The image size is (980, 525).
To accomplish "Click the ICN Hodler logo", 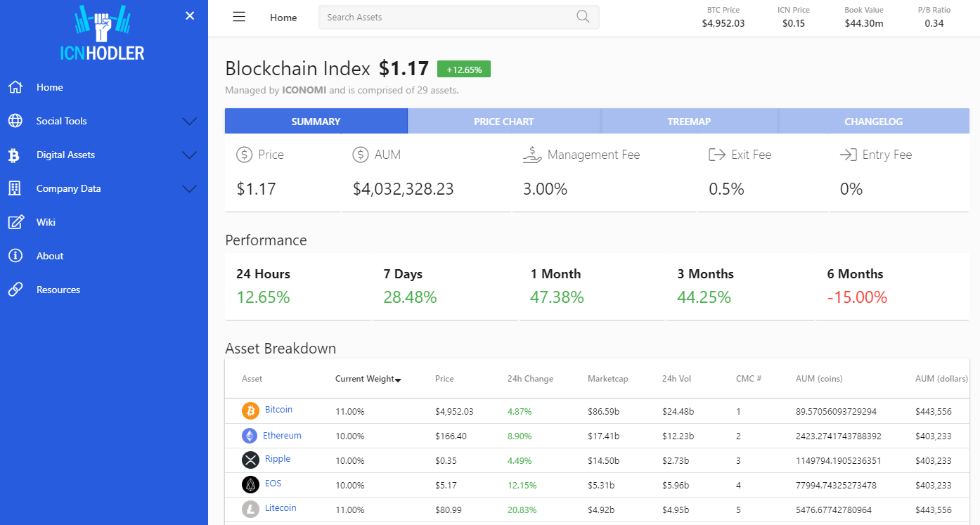I will pos(103,34).
